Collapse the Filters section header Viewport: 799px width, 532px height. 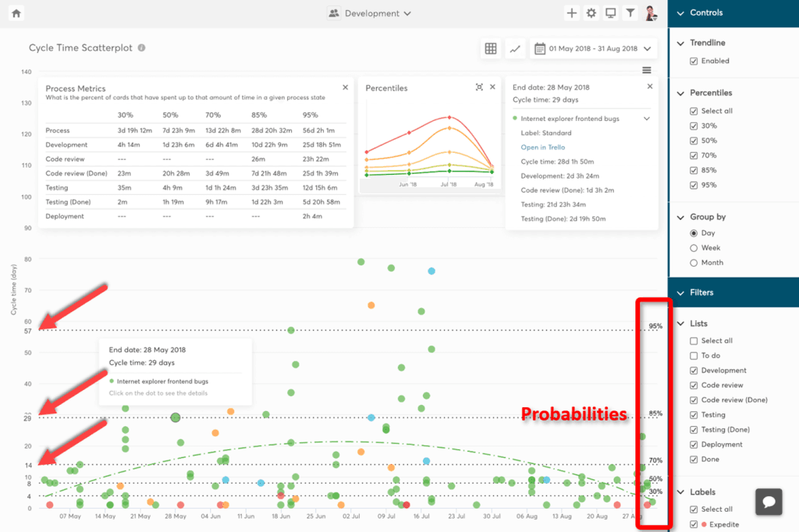tap(680, 293)
